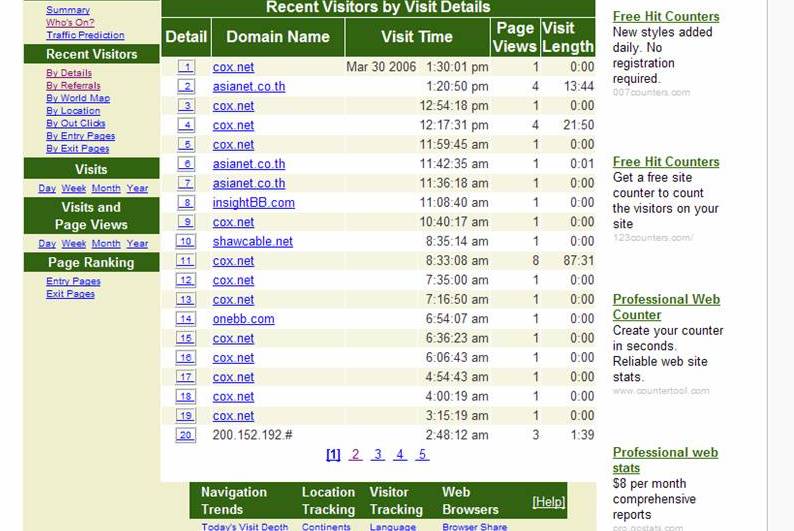Open asianet.co.th link at 1:20:50 pm

(x=249, y=87)
